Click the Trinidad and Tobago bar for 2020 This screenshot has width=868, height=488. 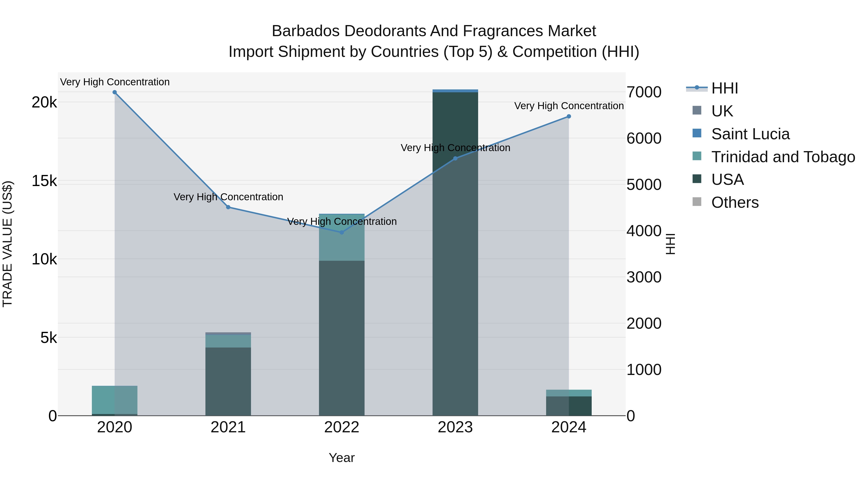(x=115, y=400)
